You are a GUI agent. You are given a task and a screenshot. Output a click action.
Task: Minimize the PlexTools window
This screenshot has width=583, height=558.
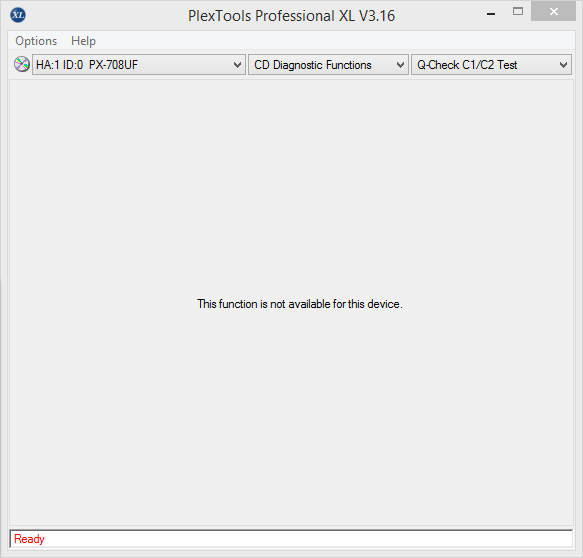491,14
